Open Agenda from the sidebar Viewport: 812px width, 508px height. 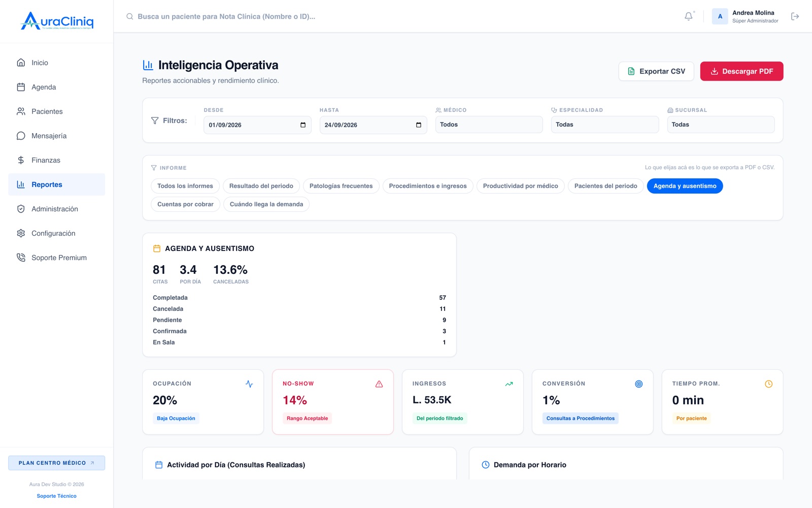(57, 87)
